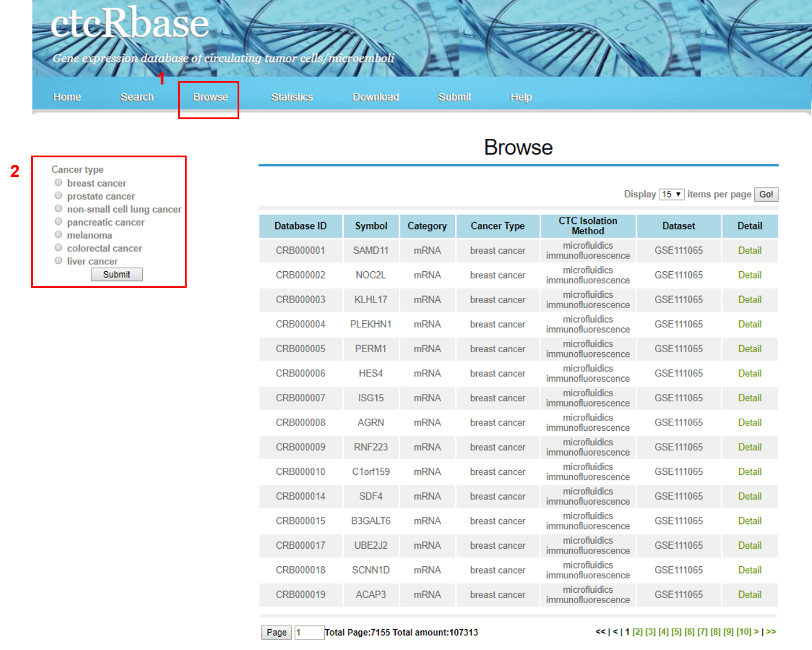Image resolution: width=812 pixels, height=650 pixels.
Task: Open the Browse navigation tab
Action: (210, 97)
